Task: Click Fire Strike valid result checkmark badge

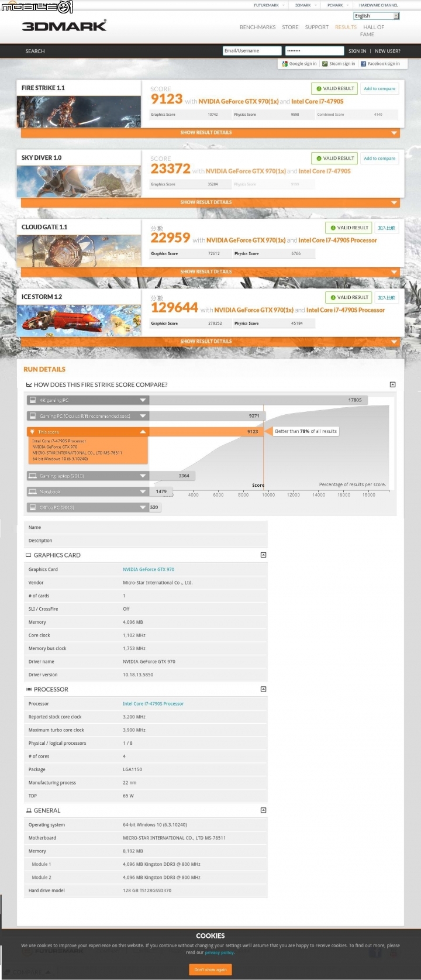Action: (334, 88)
